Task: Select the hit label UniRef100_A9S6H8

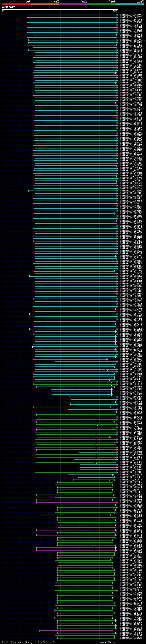Action: click(131, 364)
